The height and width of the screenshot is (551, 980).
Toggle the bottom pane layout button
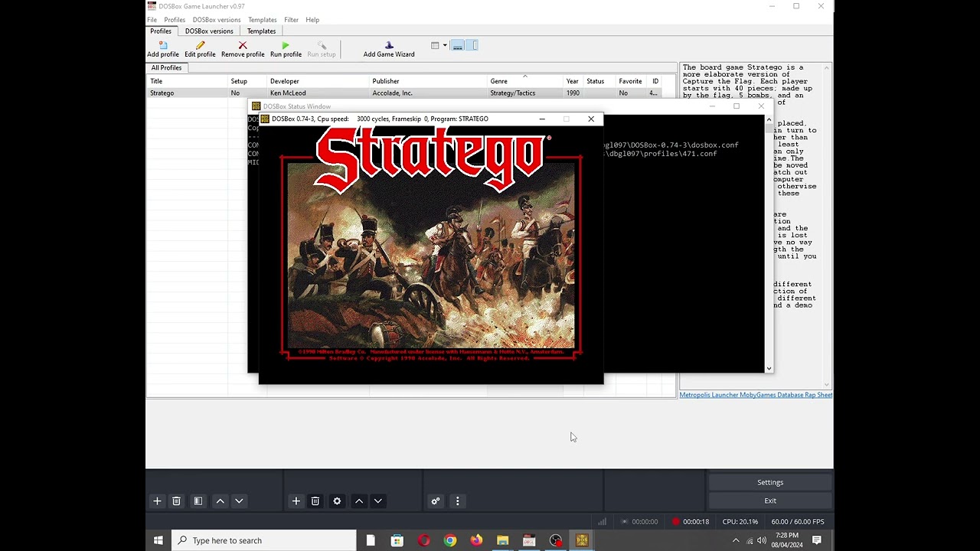tap(458, 46)
